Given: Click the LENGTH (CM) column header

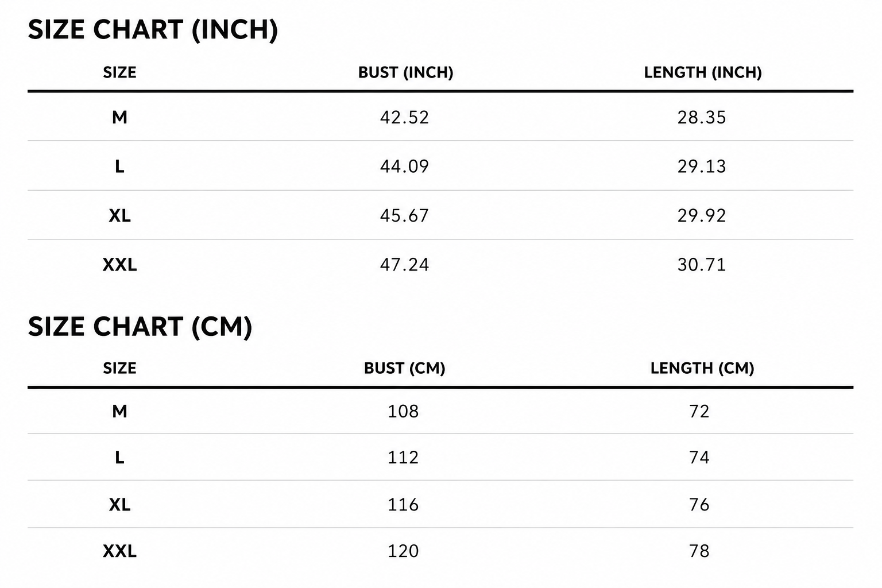Looking at the screenshot, I should pos(702,368).
